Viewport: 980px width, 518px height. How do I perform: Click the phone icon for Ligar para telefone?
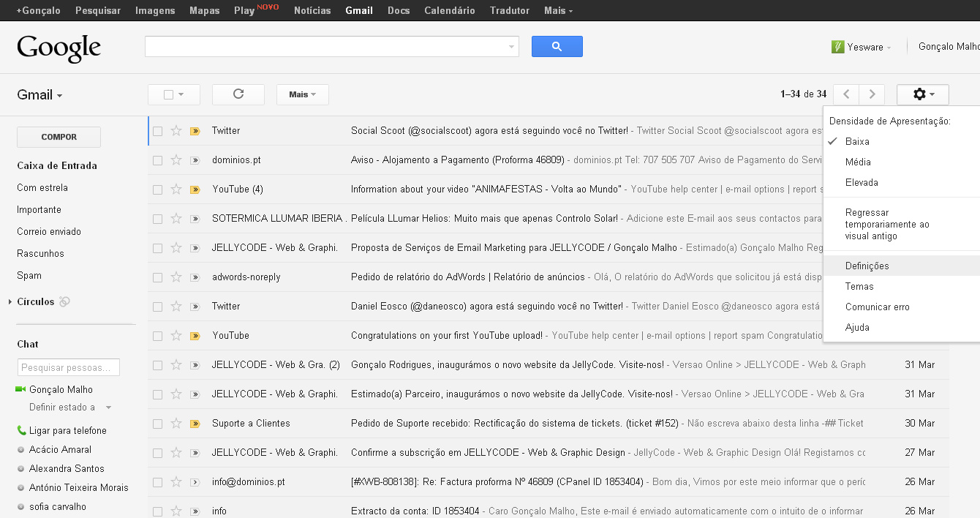(x=20, y=430)
